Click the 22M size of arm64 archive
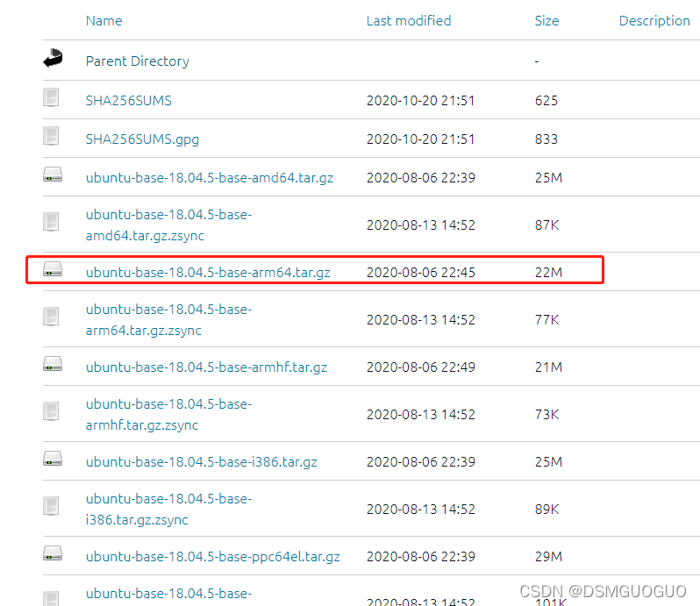 point(548,273)
